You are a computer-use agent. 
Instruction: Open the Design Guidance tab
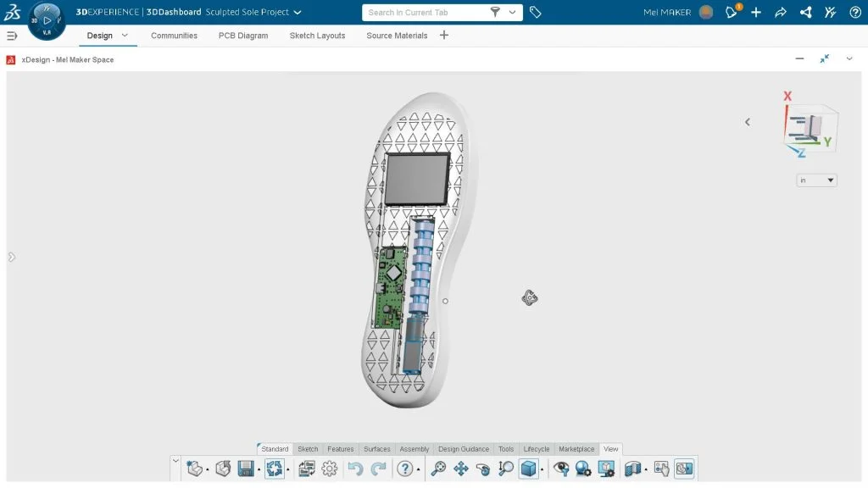point(464,449)
